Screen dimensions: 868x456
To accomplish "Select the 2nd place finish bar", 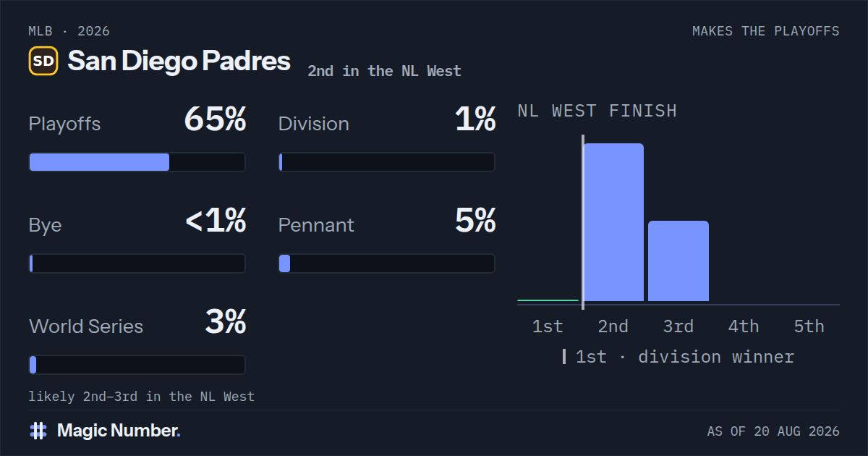I will pyautogui.click(x=613, y=222).
